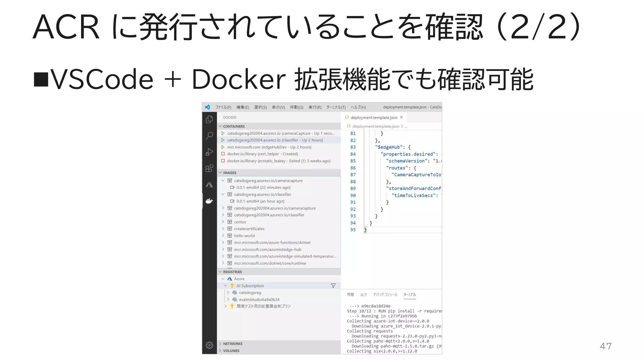The image size is (644, 362).
Task: Open Run and Debug view
Action: [209, 152]
